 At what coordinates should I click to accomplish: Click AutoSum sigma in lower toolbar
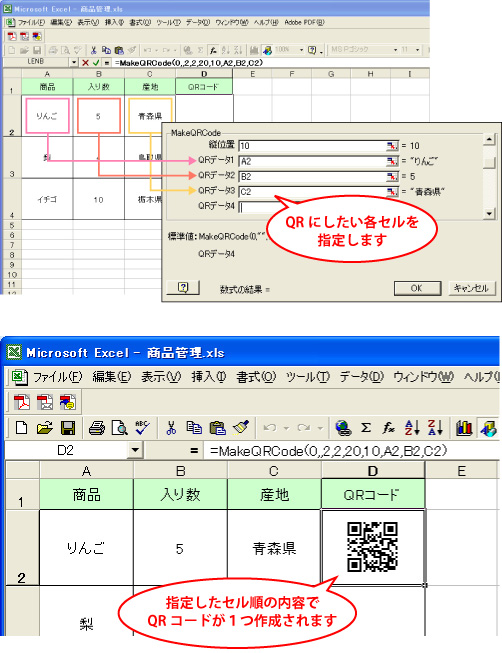[x=366, y=428]
